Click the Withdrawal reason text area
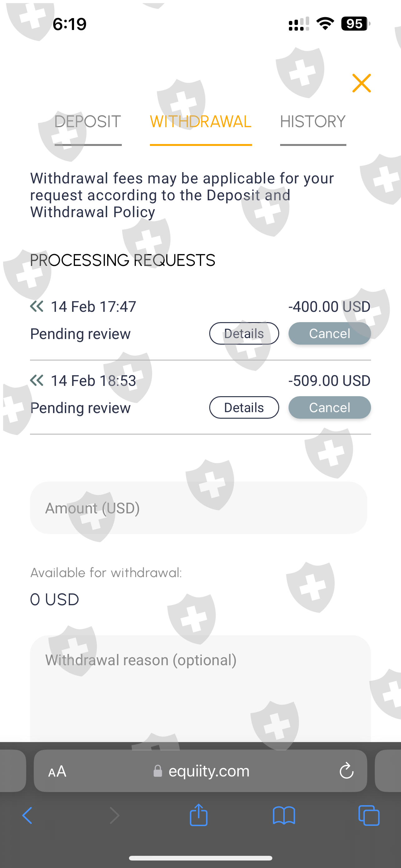Screen dimensions: 401x868 pyautogui.click(x=200, y=687)
